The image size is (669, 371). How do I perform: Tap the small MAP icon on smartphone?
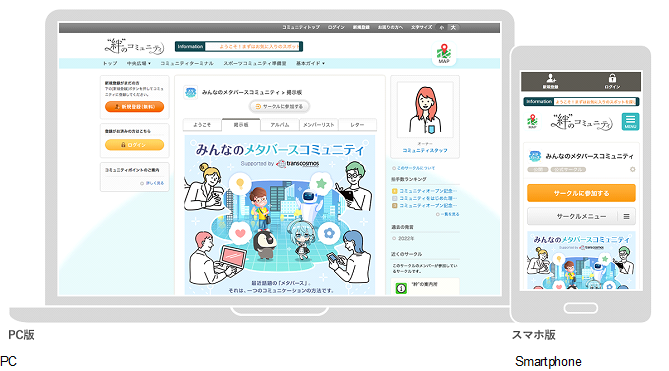(x=532, y=121)
